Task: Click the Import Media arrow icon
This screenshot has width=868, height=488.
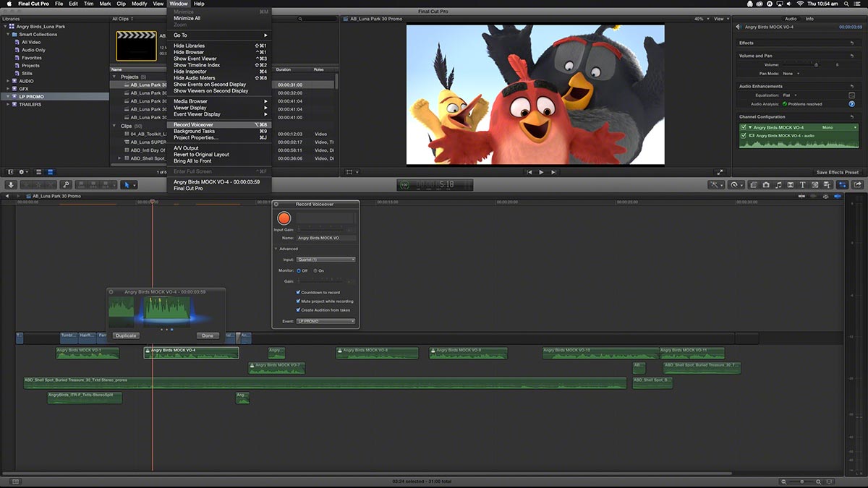Action: click(11, 185)
